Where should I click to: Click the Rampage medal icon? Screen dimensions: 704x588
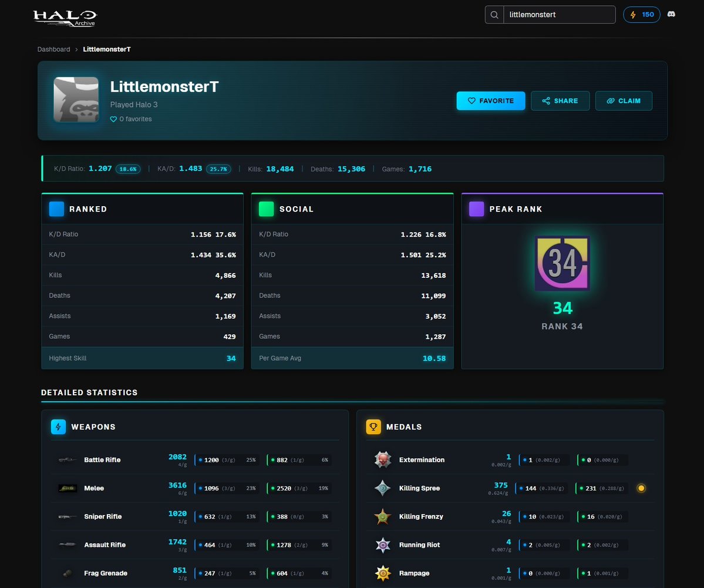[x=382, y=573]
